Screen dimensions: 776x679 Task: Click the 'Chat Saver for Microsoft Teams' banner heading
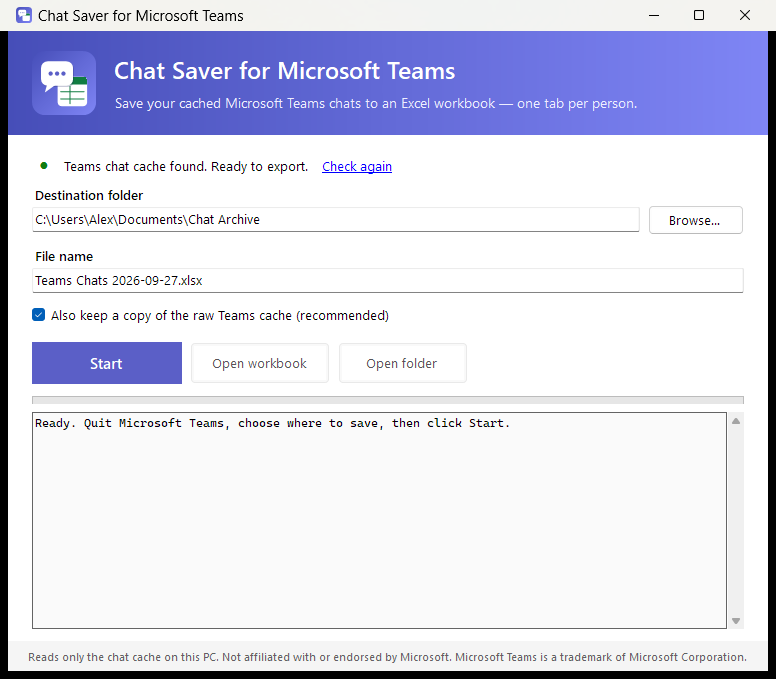(x=285, y=71)
